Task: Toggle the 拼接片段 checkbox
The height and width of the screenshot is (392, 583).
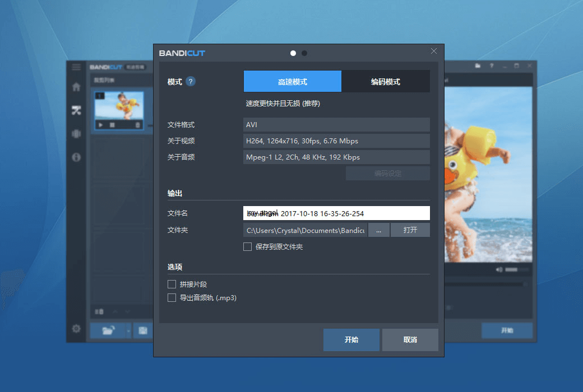Action: pos(172,284)
